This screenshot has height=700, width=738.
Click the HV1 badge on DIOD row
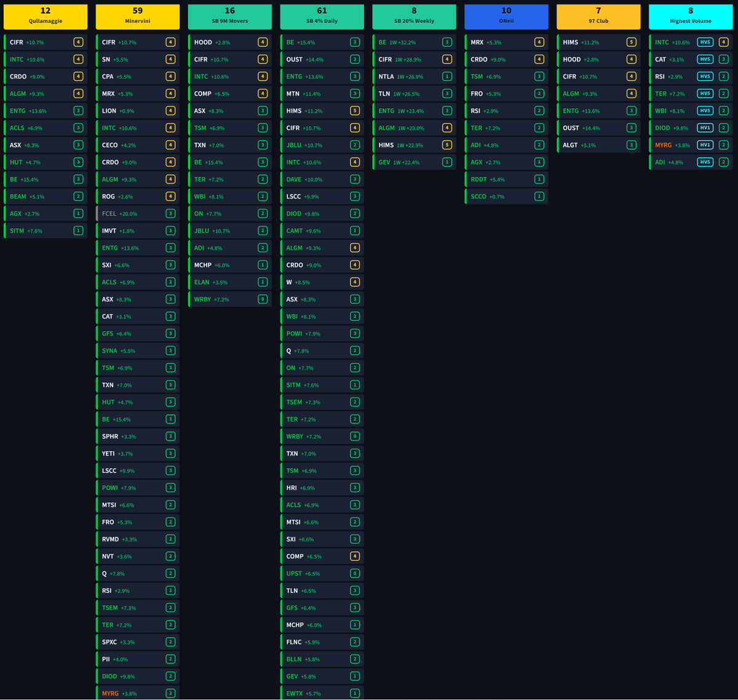[x=705, y=128]
